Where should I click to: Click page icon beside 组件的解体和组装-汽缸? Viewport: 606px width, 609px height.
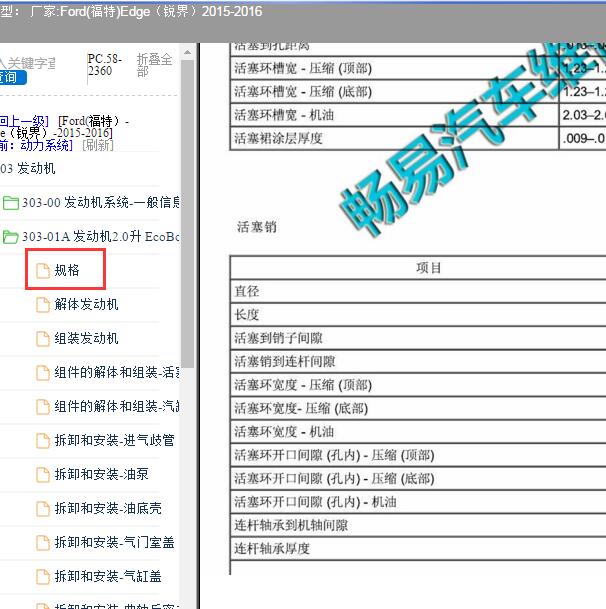point(43,407)
